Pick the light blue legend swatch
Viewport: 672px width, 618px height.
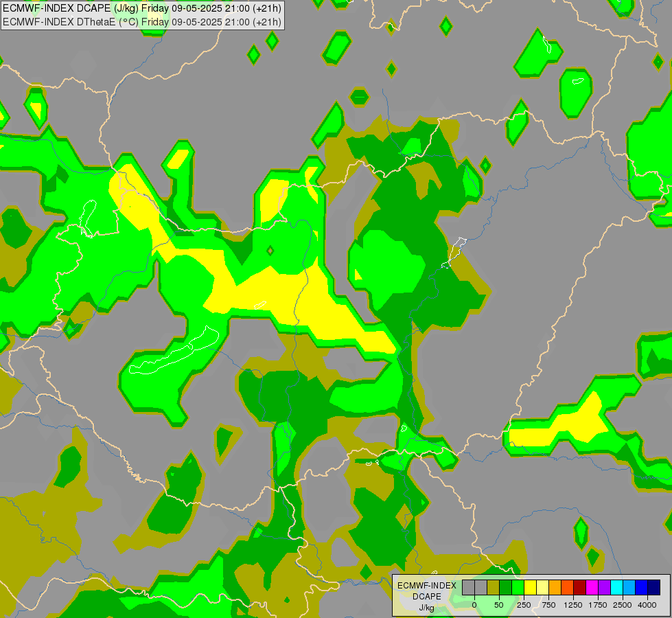pos(629,587)
